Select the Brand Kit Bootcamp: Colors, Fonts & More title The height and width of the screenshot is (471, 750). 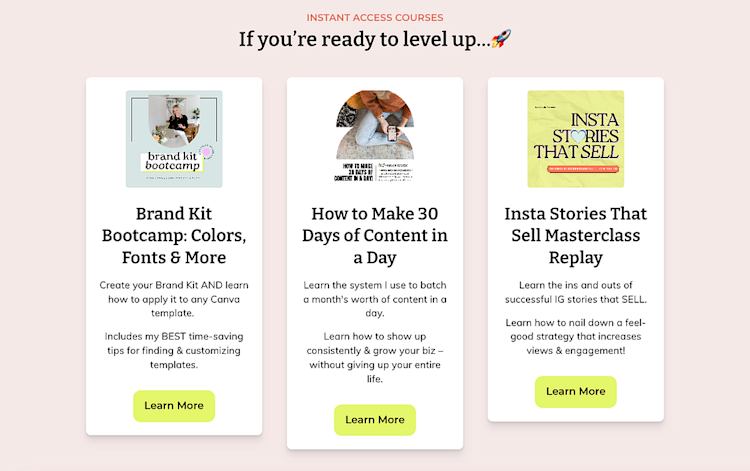(x=174, y=235)
